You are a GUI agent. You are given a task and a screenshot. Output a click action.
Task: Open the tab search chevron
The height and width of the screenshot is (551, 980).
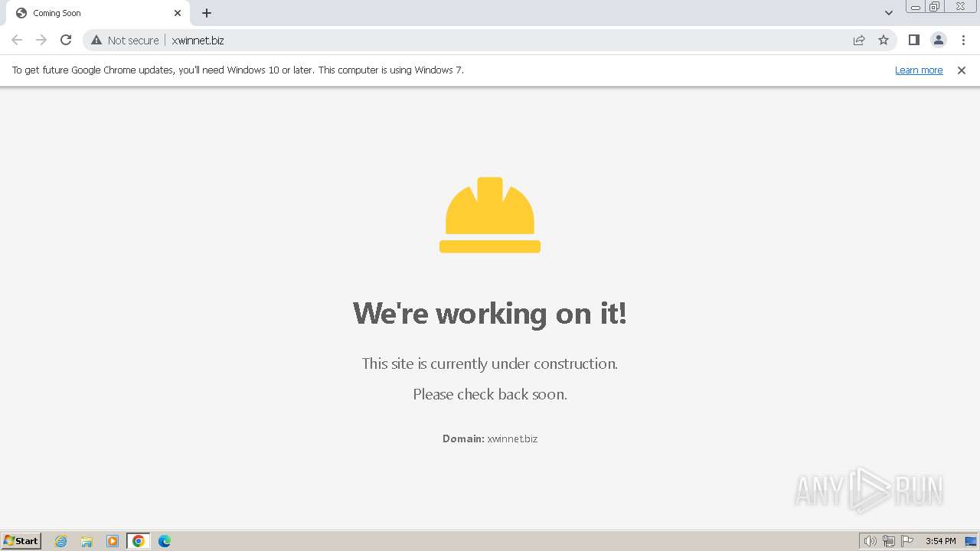click(x=888, y=13)
